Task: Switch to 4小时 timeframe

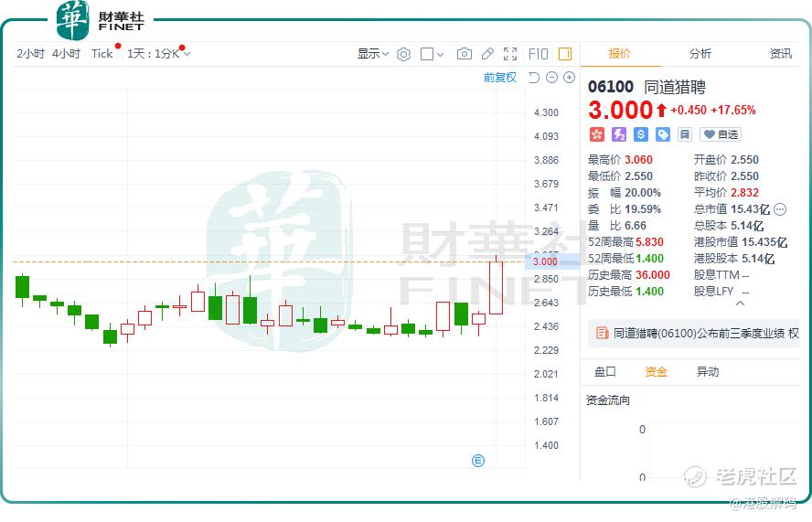Action: [66, 54]
